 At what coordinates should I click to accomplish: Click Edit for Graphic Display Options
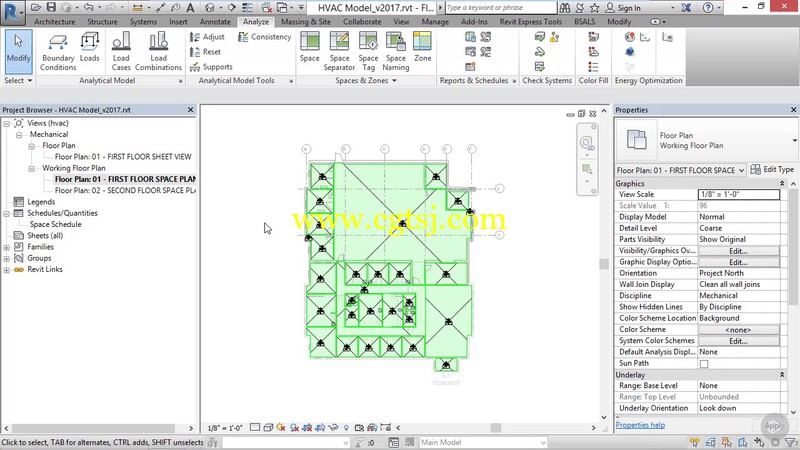[738, 262]
